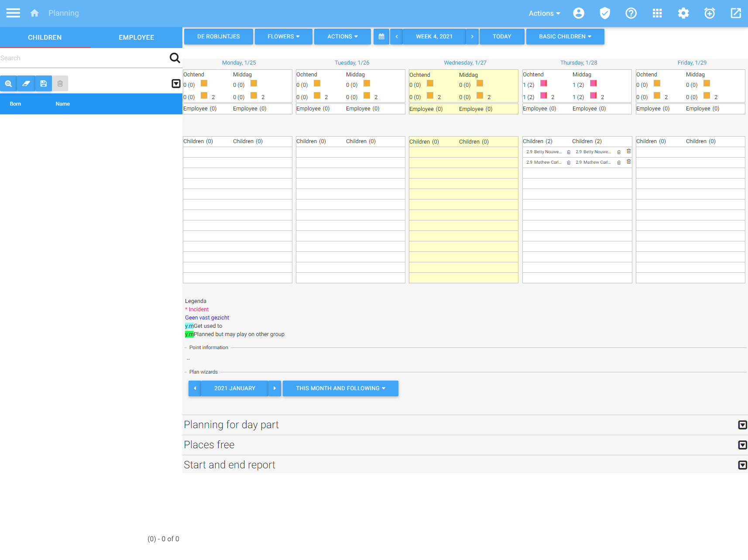Click the pink Thursday Ochtend occupancy swatch
Viewport: 748px width, 560px height.
pos(544,83)
